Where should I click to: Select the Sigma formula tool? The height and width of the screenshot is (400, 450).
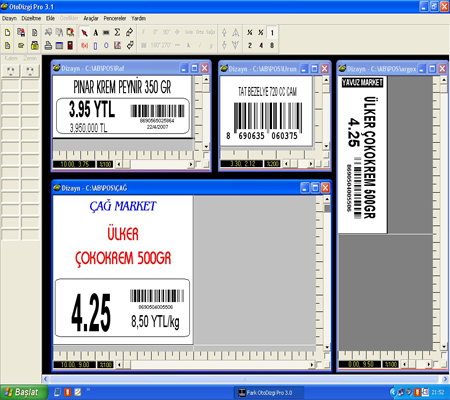coord(117,32)
